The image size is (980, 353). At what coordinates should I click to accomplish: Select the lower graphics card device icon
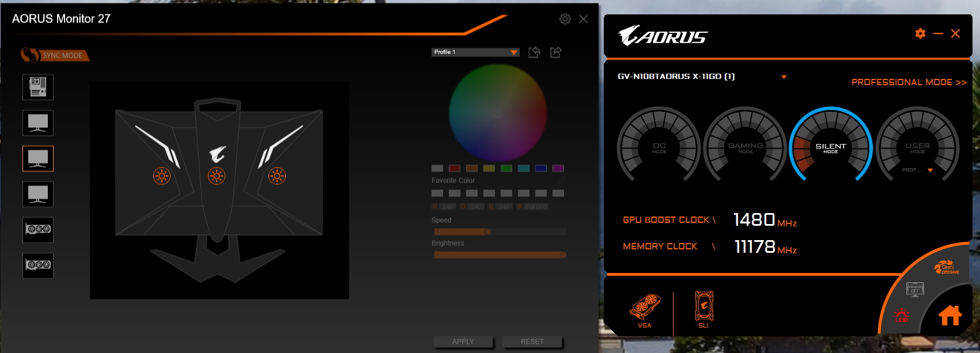(x=38, y=265)
